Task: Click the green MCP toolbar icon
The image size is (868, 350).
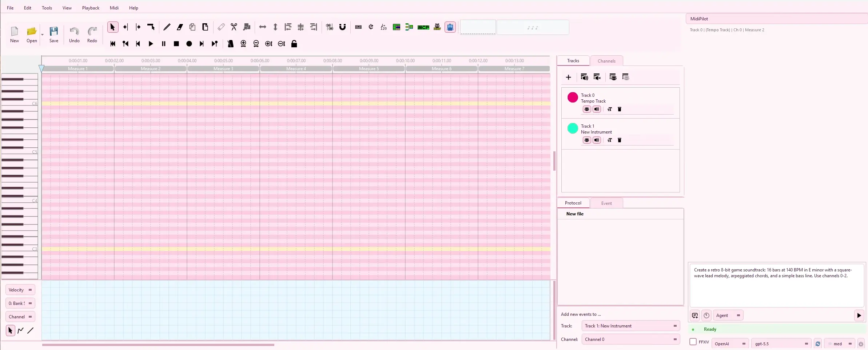Action: coord(423,27)
